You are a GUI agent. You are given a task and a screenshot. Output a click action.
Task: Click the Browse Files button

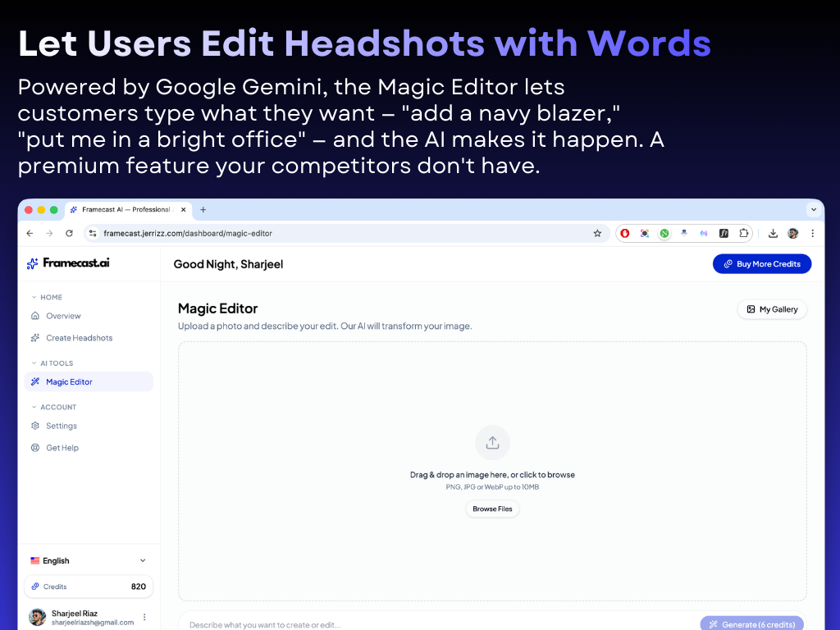[x=492, y=509]
